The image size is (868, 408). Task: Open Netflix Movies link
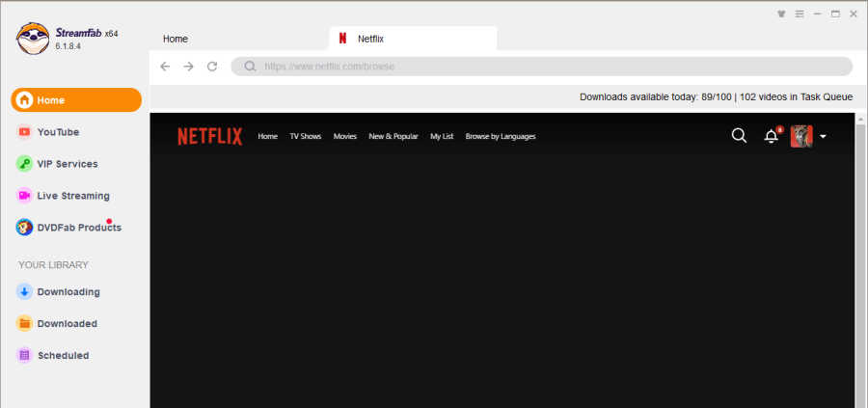tap(345, 136)
